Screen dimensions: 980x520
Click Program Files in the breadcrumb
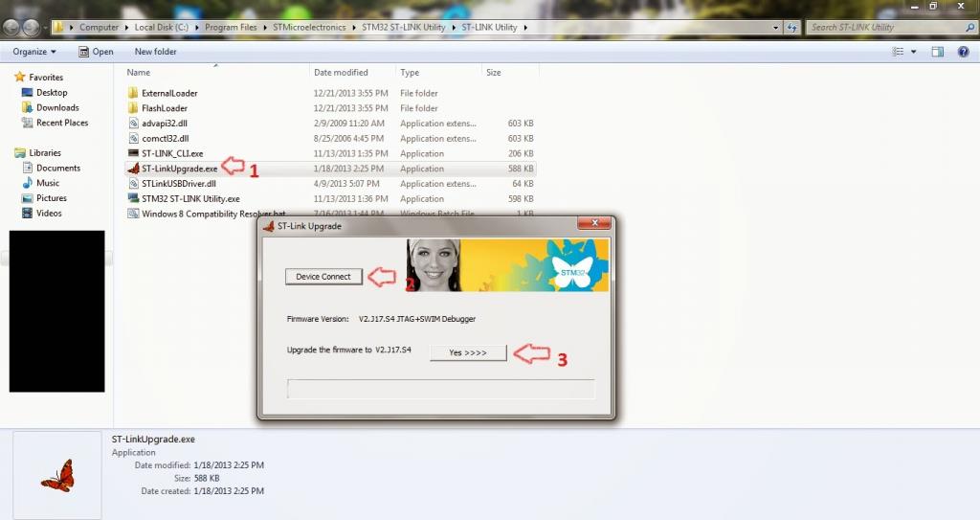[x=231, y=28]
